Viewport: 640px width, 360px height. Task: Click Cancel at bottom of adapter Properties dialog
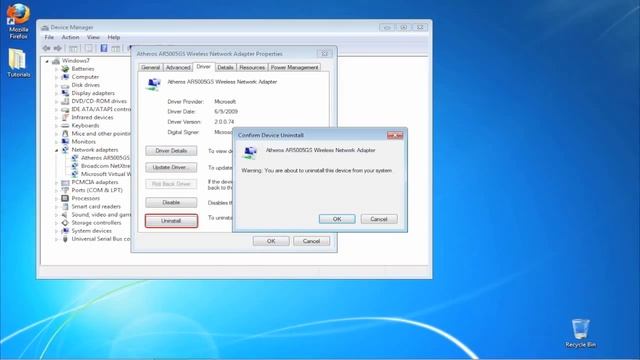coord(311,241)
